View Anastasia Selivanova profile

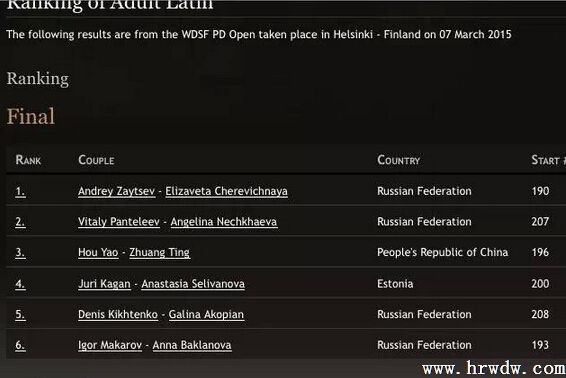pyautogui.click(x=193, y=284)
